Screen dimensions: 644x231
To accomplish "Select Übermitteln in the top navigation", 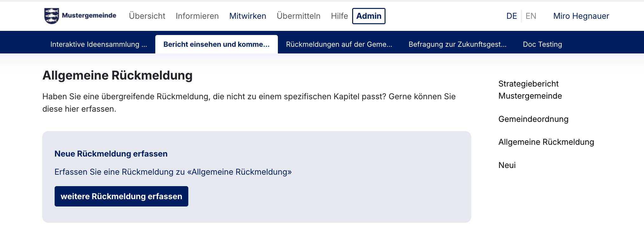I will (x=299, y=16).
